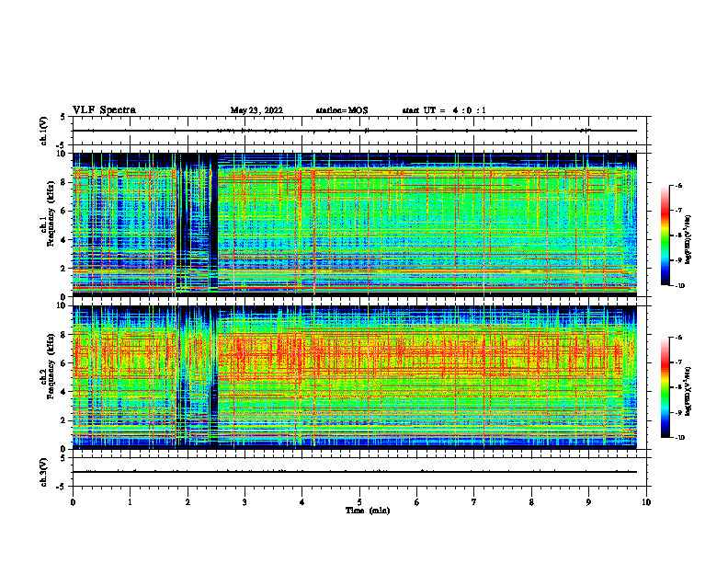Click time axis tick label "7"
The image size is (728, 563).
[x=474, y=502]
